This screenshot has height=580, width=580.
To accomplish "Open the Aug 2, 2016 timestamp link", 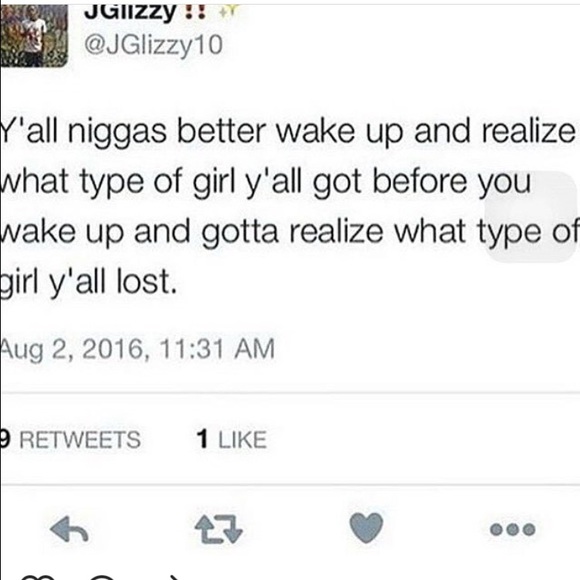I will 137,349.
